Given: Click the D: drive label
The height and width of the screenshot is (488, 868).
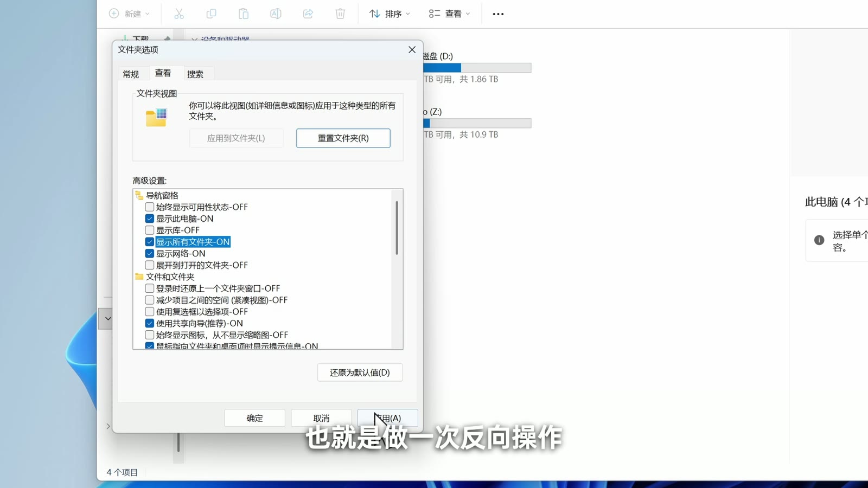Looking at the screenshot, I should pos(438,56).
